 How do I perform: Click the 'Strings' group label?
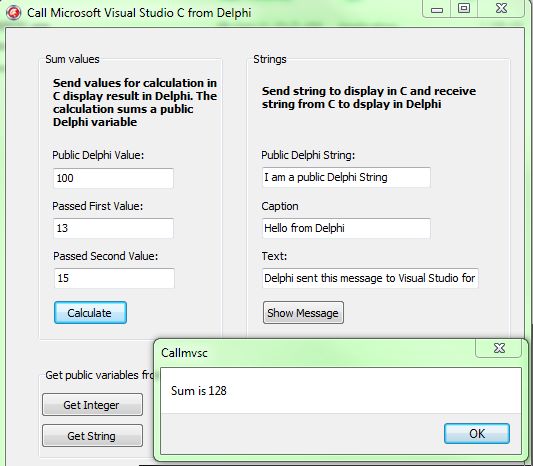pos(270,59)
